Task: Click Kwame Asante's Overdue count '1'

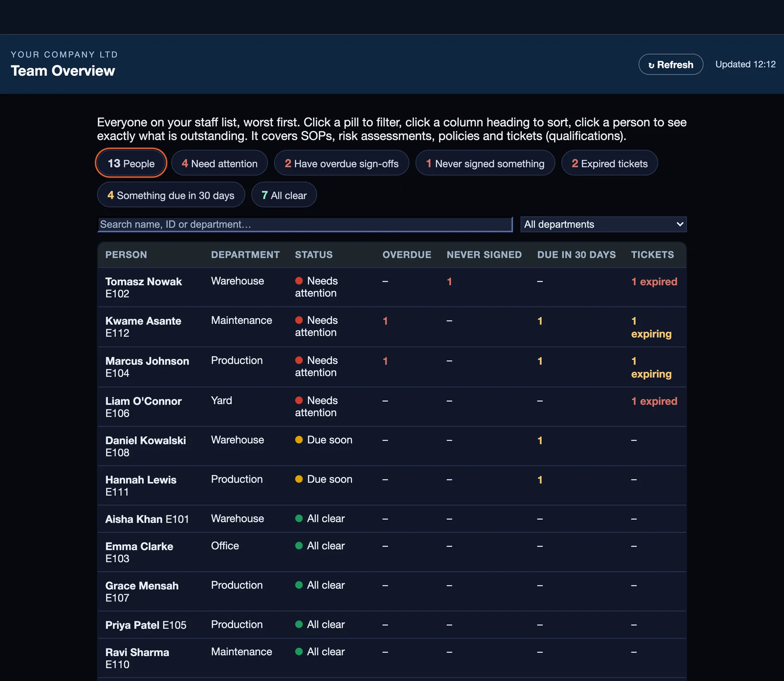Action: pos(385,321)
